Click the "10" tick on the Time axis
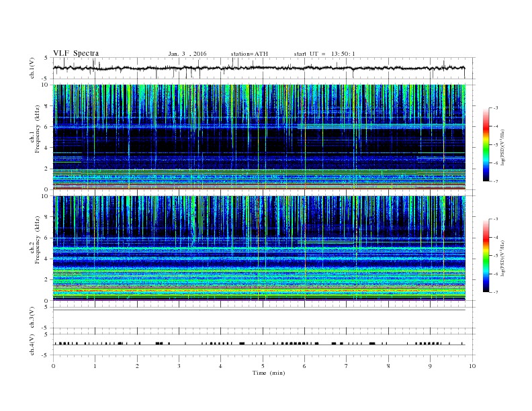 [x=472, y=366]
